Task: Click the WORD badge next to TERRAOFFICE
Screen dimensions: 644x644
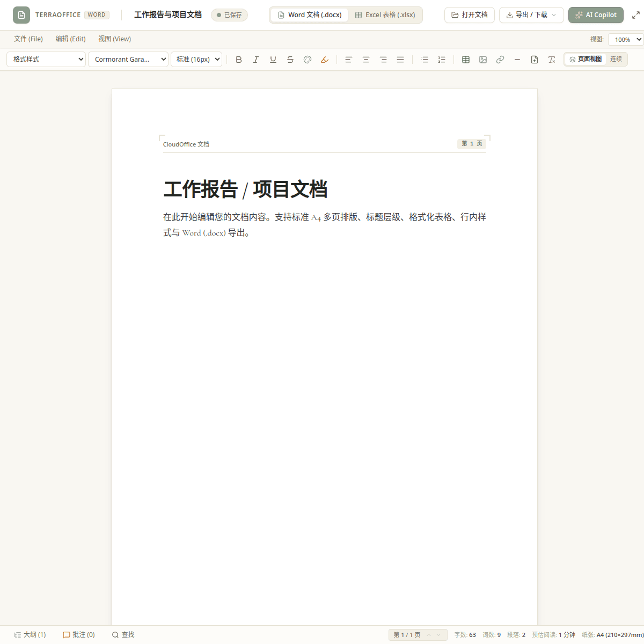Action: click(97, 15)
